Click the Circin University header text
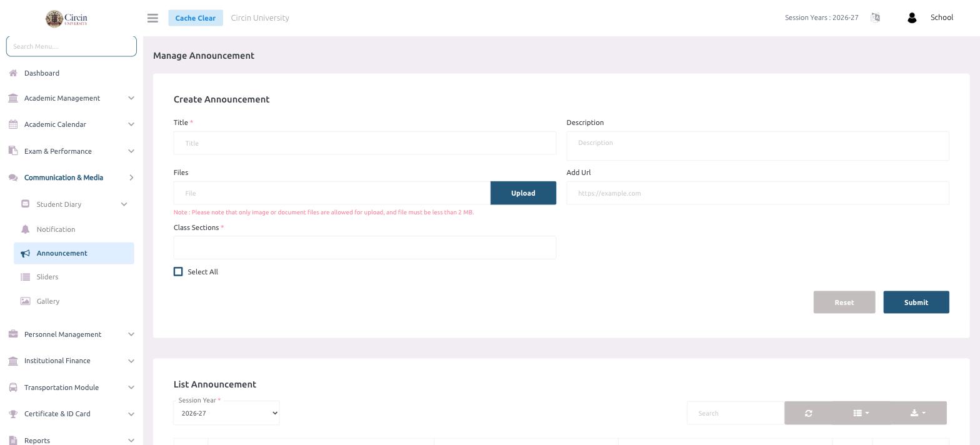The image size is (980, 445). (x=260, y=18)
